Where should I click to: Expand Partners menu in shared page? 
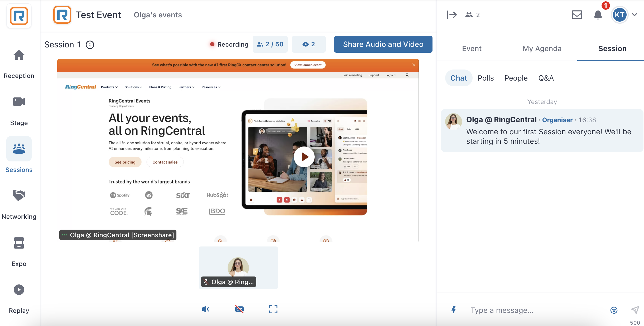point(186,87)
